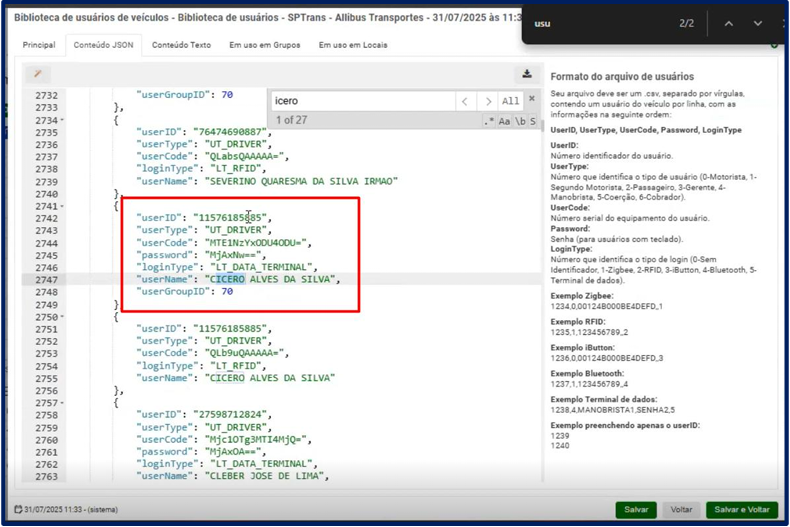
Task: Click the Voltar button
Action: tap(681, 510)
